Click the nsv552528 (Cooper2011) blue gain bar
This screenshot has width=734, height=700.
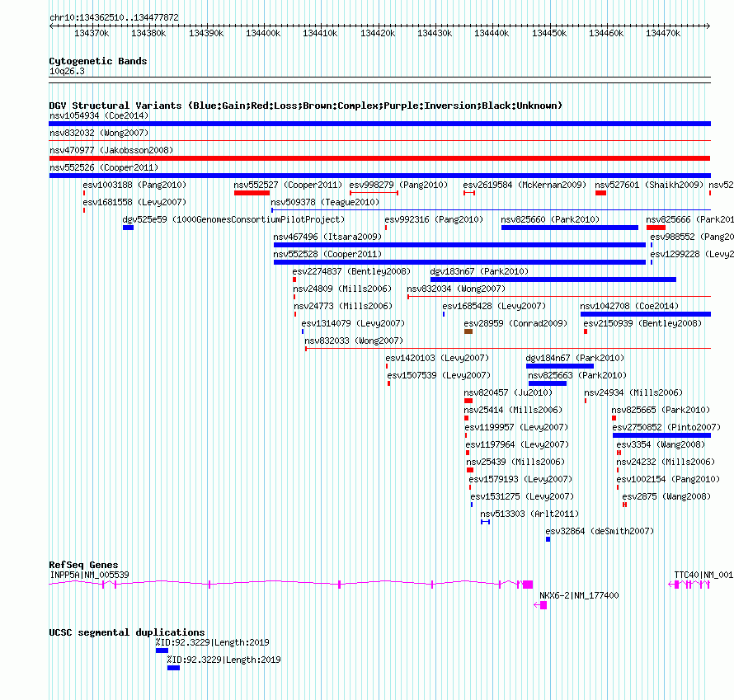point(459,262)
